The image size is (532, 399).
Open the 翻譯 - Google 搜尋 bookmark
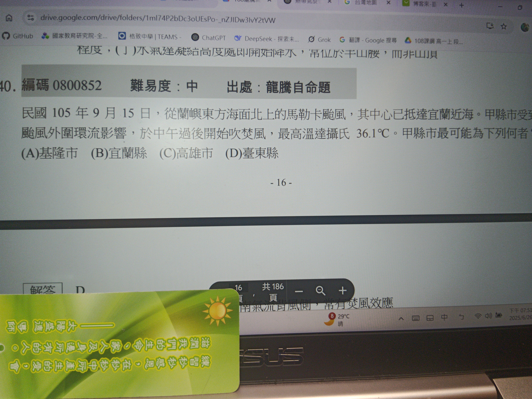[368, 40]
